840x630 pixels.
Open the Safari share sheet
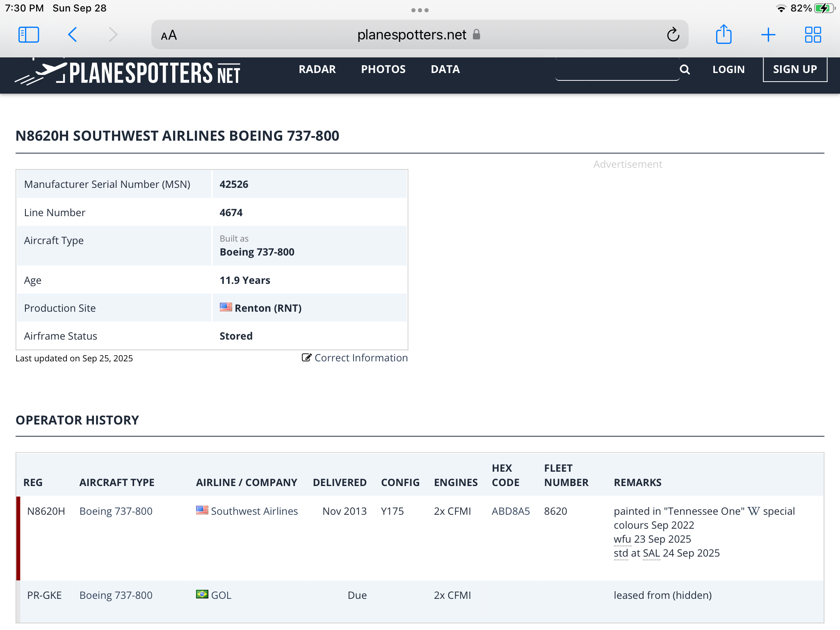(x=724, y=34)
